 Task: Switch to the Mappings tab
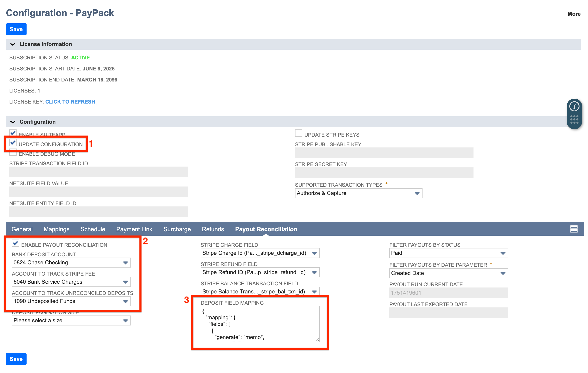(x=57, y=229)
